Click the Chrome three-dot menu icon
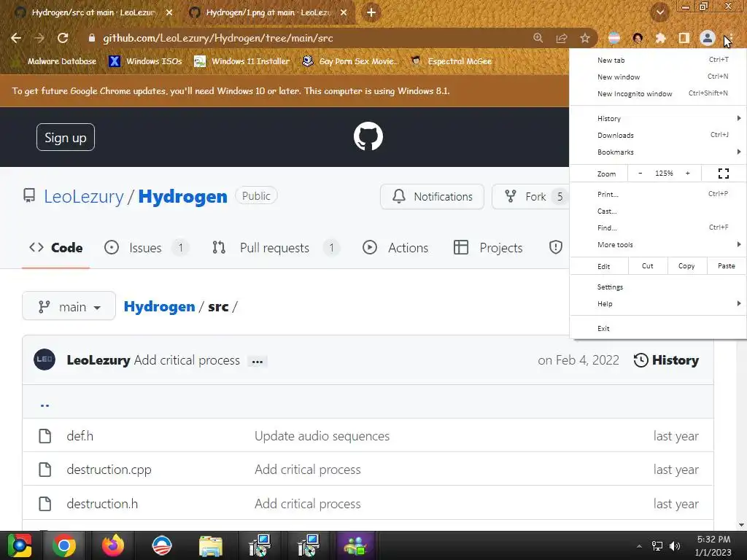Viewport: 747px width, 560px height. [729, 38]
